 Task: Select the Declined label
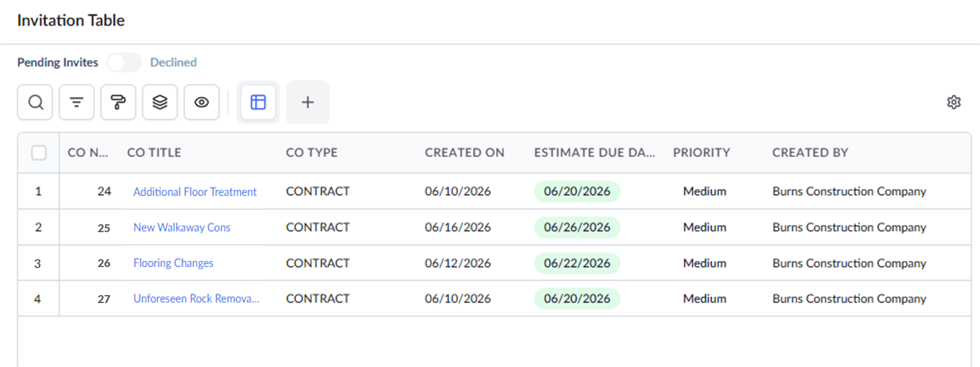(x=174, y=62)
